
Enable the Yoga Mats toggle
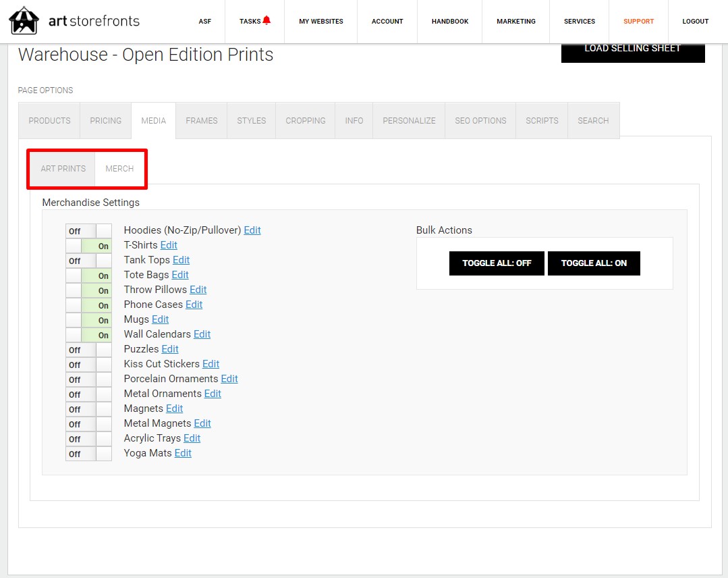pos(88,454)
